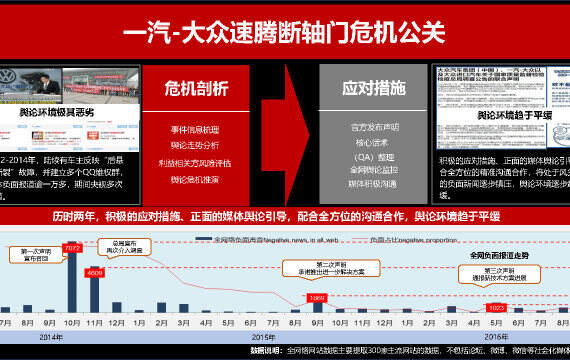Click the 舆论走势分析 item
Screen dimensions: 570x360
[x=195, y=145]
